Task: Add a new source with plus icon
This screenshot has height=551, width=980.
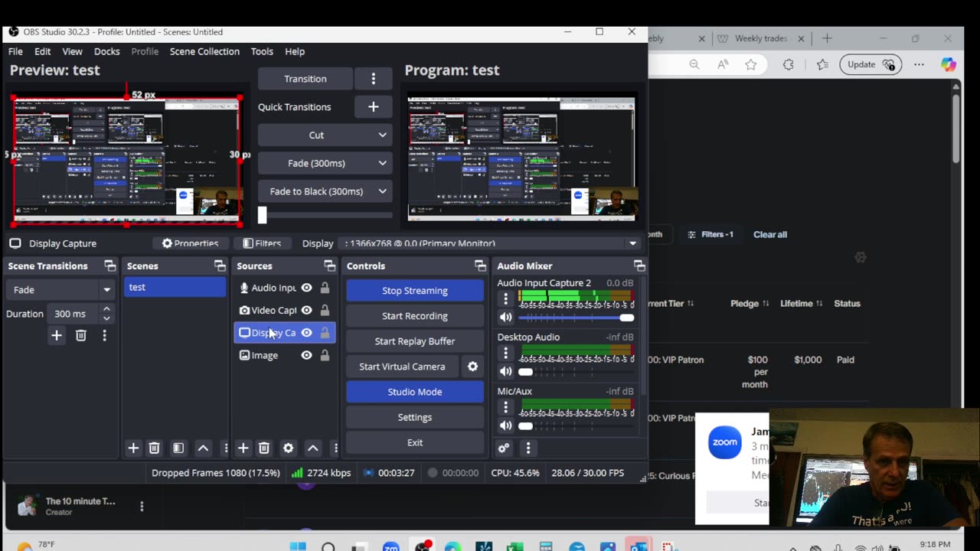Action: tap(243, 448)
